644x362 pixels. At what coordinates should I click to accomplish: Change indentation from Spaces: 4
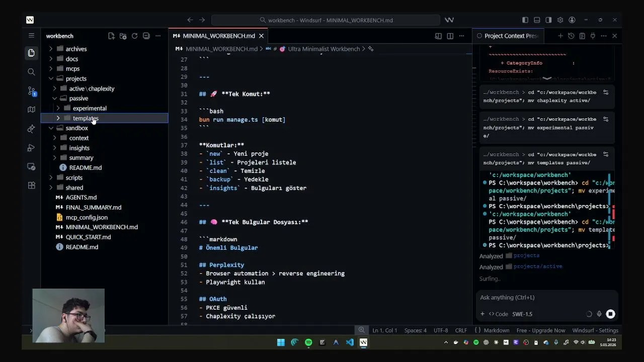[416, 330]
